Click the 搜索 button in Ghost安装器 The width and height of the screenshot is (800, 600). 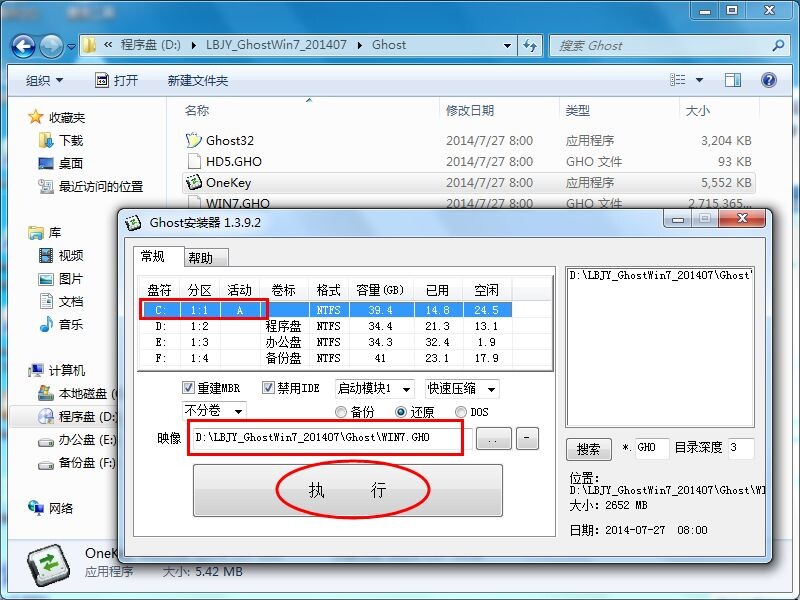click(x=589, y=449)
